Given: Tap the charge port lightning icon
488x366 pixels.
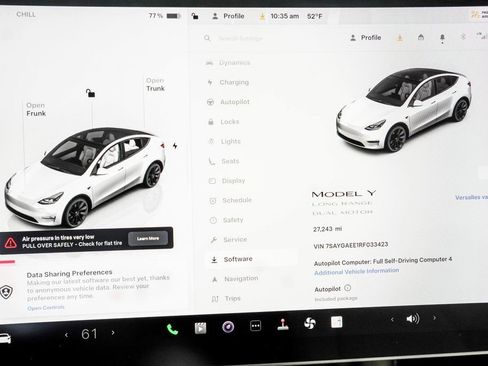Looking at the screenshot, I should [175, 146].
